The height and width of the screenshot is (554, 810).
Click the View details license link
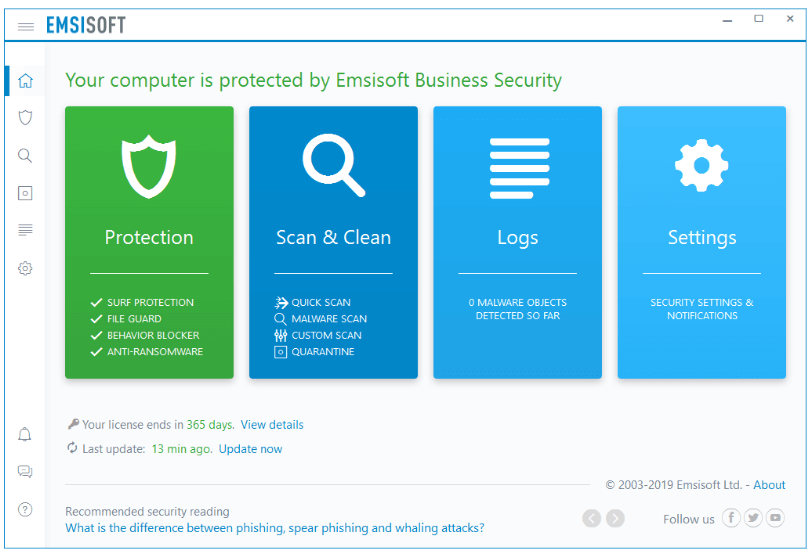point(272,425)
